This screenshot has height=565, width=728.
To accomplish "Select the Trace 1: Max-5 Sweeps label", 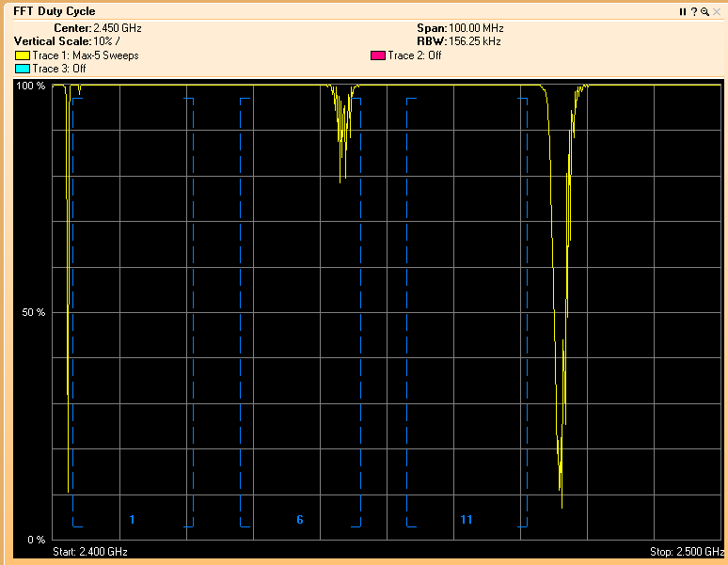I will click(x=86, y=55).
